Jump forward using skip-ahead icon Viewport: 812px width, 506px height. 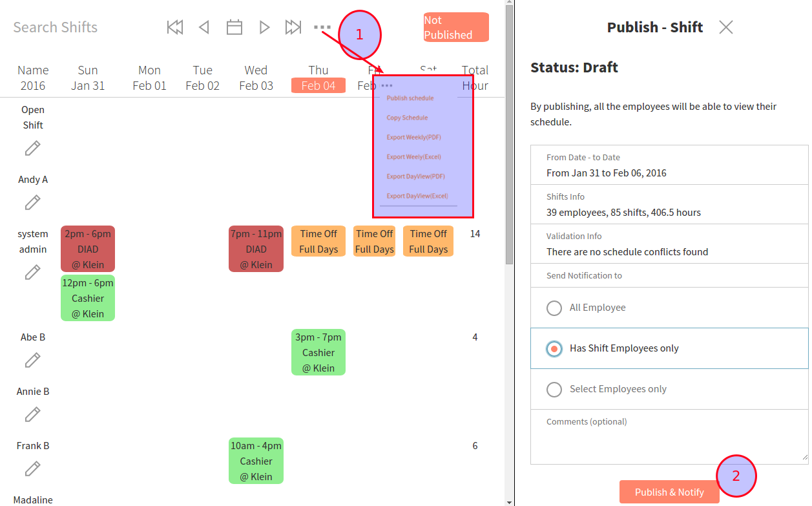click(x=293, y=27)
